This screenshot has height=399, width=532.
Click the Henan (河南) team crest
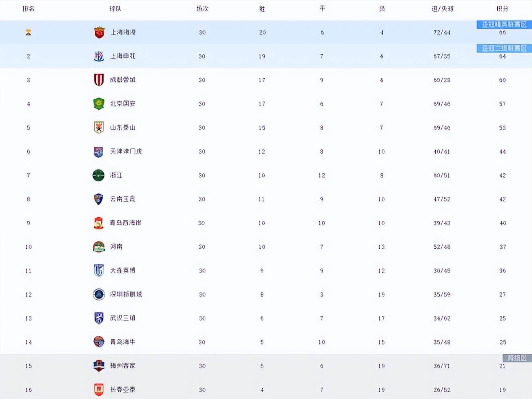[99, 247]
